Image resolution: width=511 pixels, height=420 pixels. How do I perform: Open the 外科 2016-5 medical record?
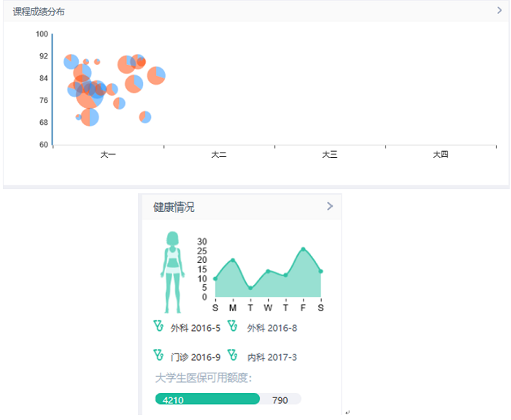coord(195,328)
